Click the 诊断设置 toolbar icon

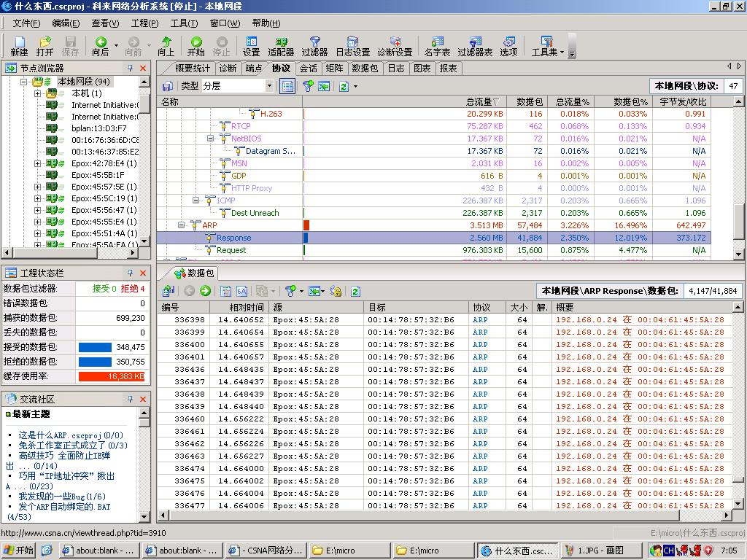[x=395, y=46]
